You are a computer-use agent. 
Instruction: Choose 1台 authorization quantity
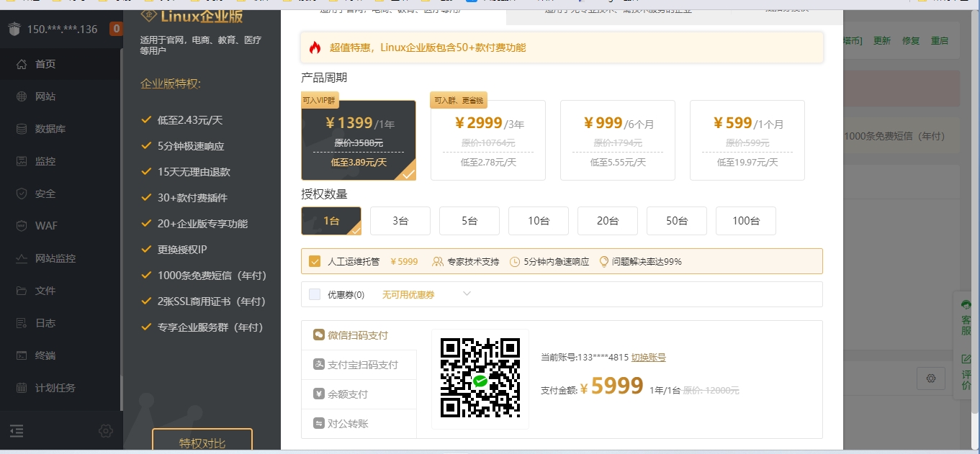click(x=331, y=221)
